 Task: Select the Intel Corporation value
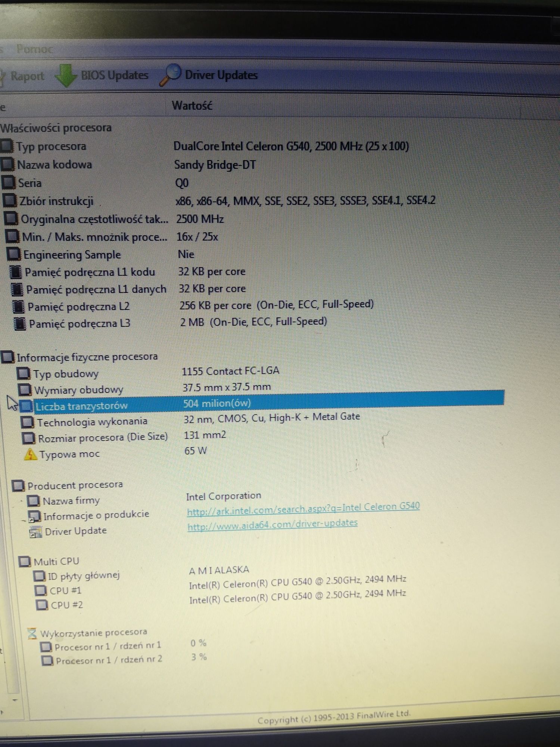224,496
